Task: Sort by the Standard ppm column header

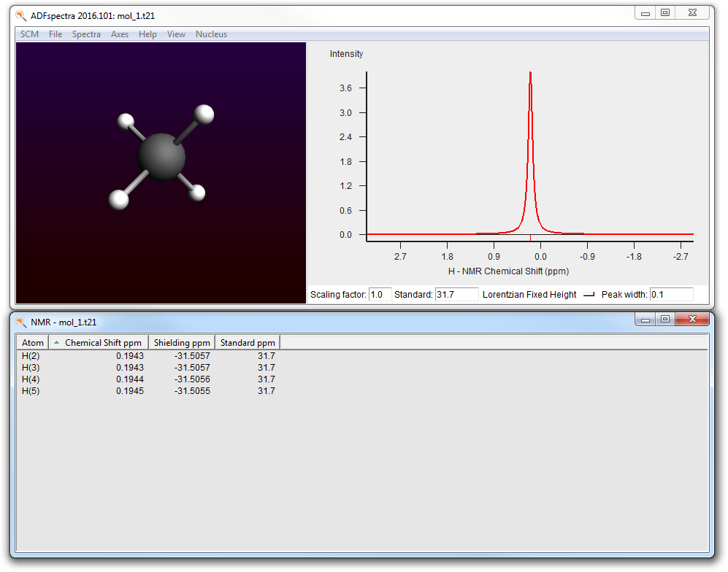Action: 248,343
